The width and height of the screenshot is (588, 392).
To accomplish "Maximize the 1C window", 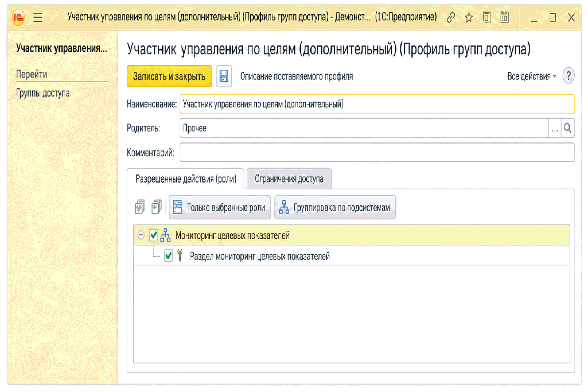I will pos(553,18).
